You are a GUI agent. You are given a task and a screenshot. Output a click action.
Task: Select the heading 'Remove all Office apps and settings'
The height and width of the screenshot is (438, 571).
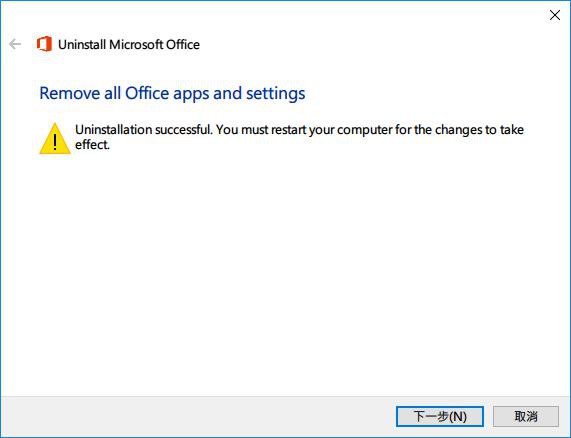pos(172,93)
